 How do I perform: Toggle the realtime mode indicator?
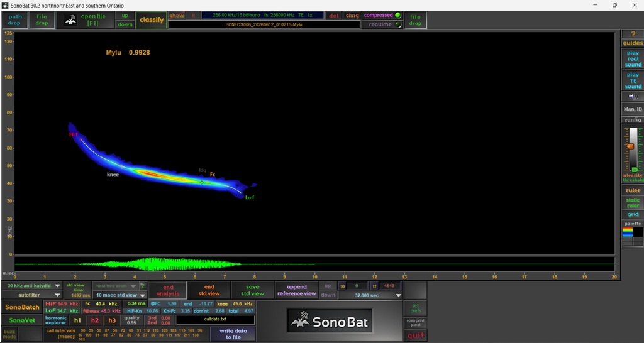point(397,24)
